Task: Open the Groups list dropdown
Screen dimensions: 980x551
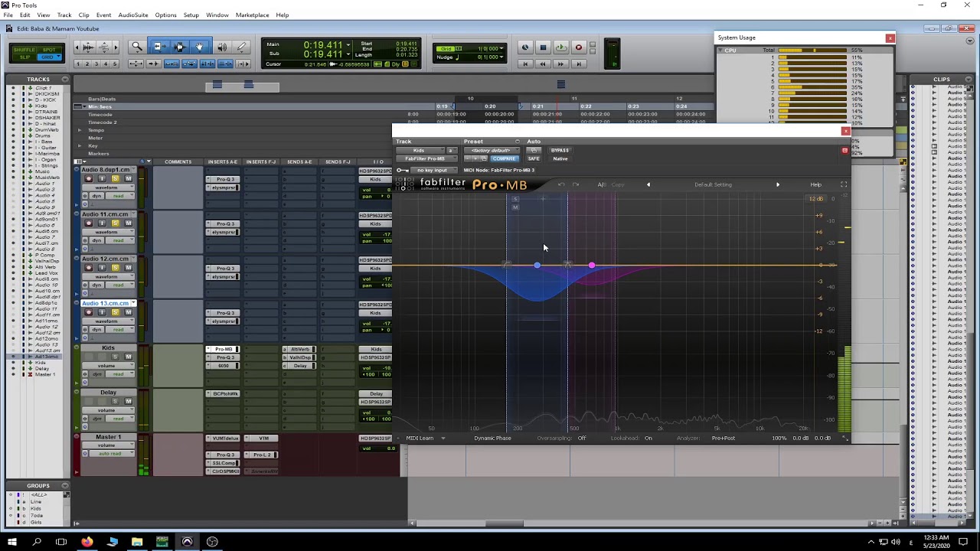Action: 66,486
